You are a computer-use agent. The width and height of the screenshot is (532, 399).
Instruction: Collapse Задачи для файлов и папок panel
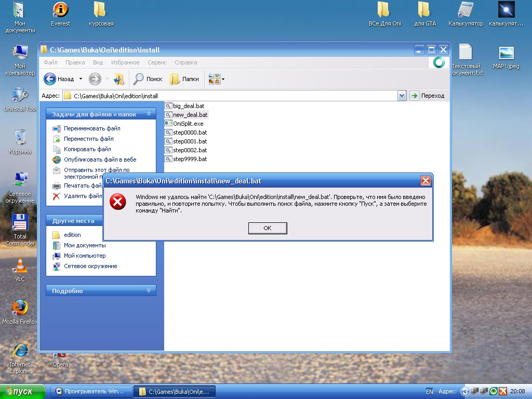[x=149, y=114]
